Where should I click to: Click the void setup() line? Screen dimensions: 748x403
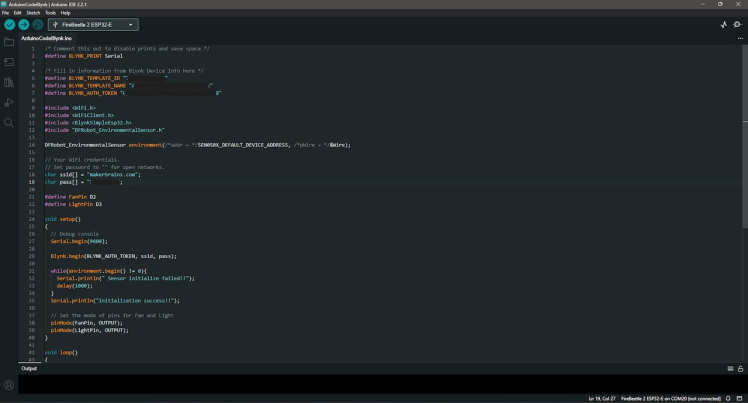(x=62, y=219)
